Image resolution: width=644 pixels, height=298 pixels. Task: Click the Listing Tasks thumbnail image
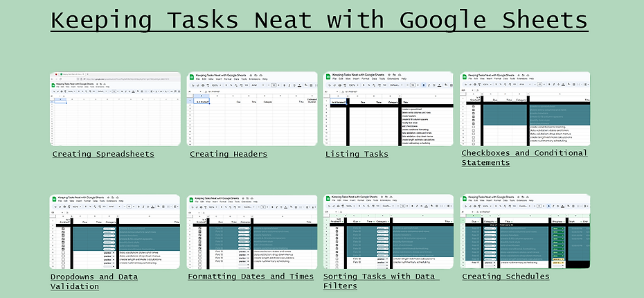(x=388, y=109)
